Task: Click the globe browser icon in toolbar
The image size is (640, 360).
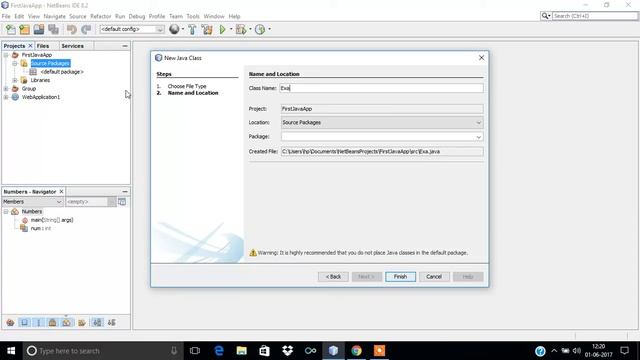Action: 174,29
